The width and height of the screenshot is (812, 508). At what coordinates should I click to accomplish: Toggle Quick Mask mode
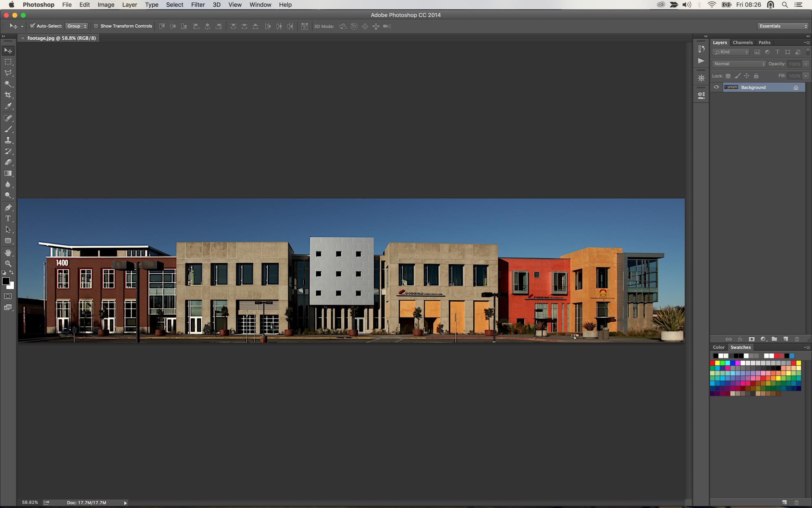click(8, 296)
